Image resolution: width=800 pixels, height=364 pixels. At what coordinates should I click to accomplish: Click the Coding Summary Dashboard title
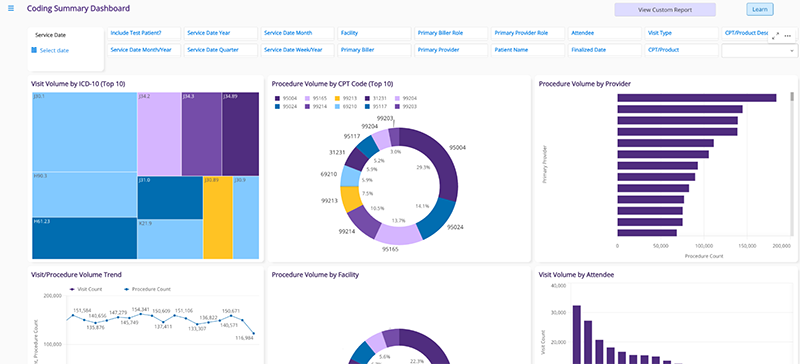[78, 9]
